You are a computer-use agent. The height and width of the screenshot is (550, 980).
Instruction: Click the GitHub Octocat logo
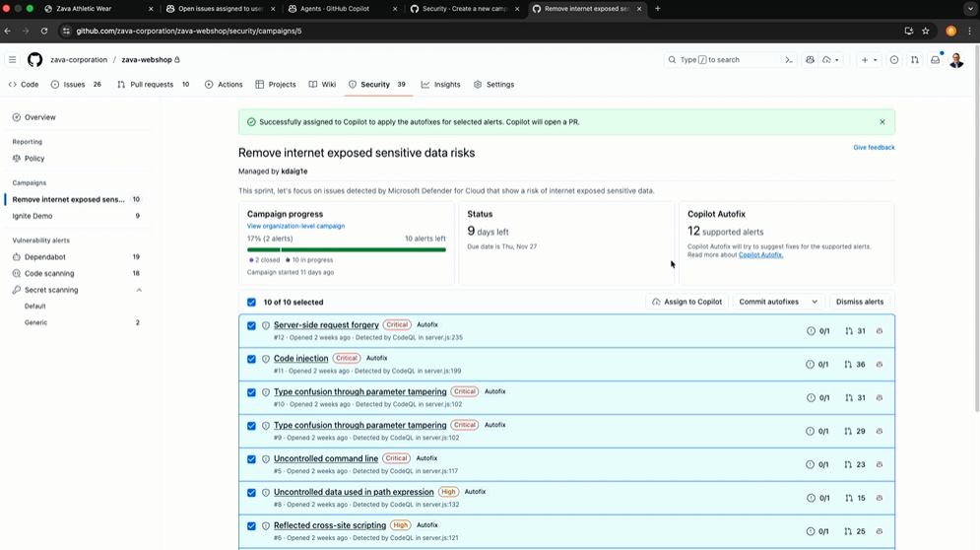tap(35, 59)
